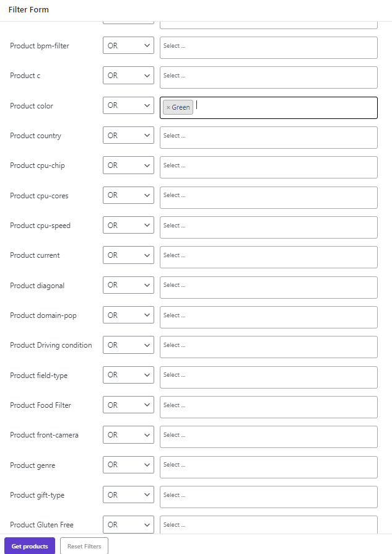392x554 pixels.
Task: Open the Product Gluten Free operator dropdown
Action: click(128, 524)
